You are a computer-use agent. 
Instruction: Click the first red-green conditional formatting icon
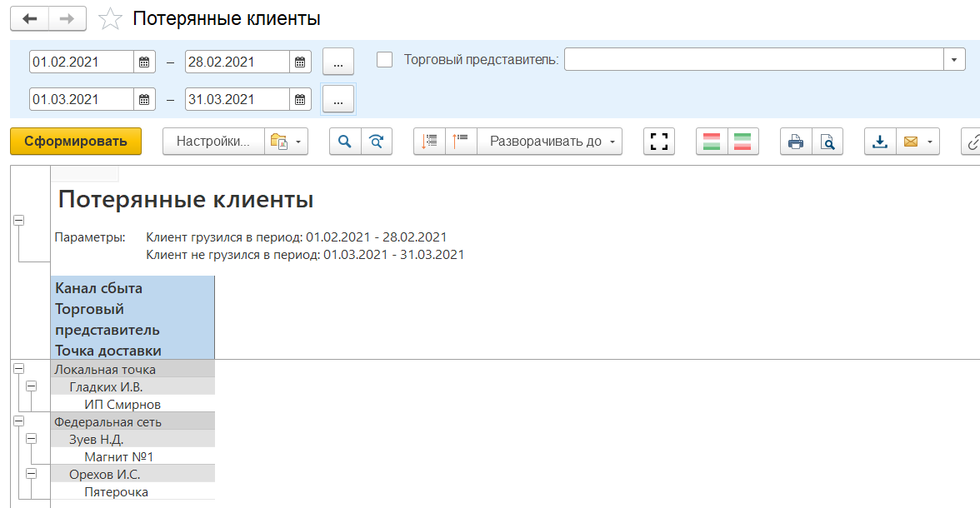click(x=712, y=142)
